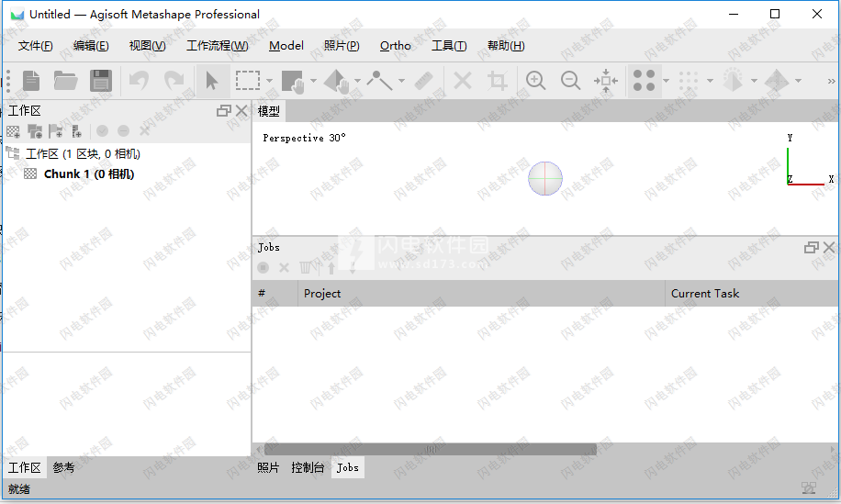Open the 工具(T) menu
This screenshot has width=841, height=504.
[x=450, y=46]
